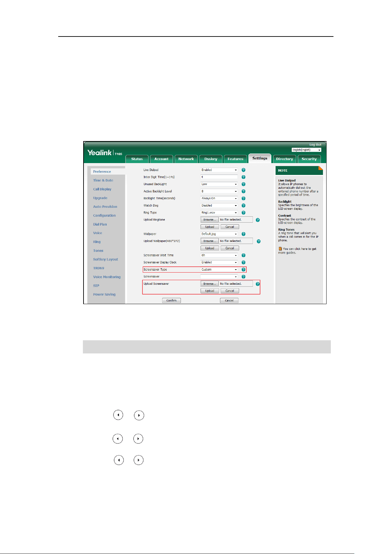Viewport: 392px width, 554px height.
Task: Switch to the Account tab
Action: pyautogui.click(x=161, y=159)
